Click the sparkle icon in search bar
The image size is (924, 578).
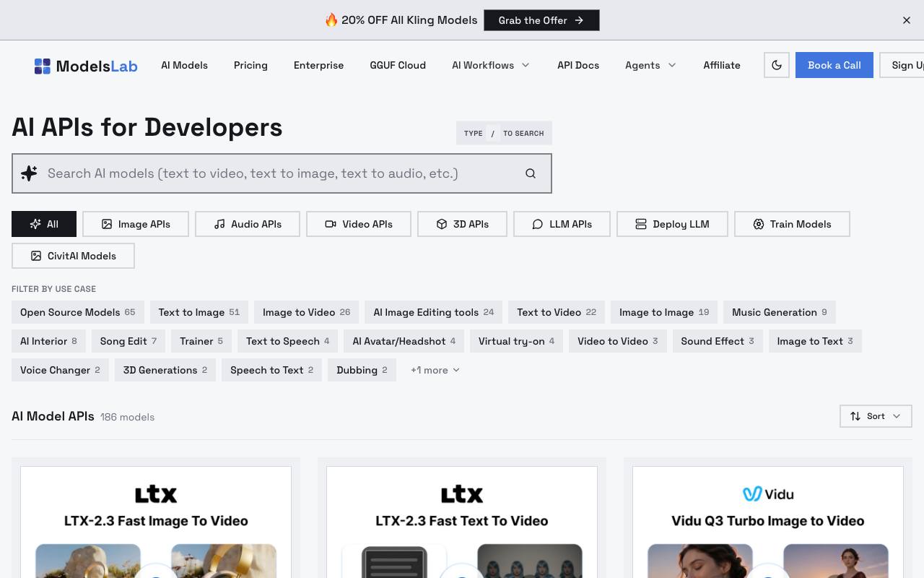(29, 173)
